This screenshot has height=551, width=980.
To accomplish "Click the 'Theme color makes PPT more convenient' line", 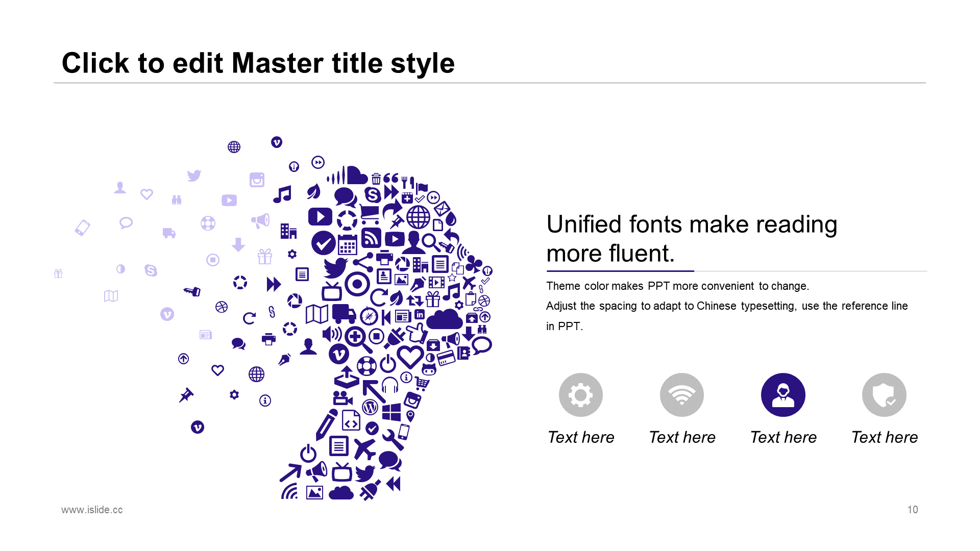I will click(677, 286).
